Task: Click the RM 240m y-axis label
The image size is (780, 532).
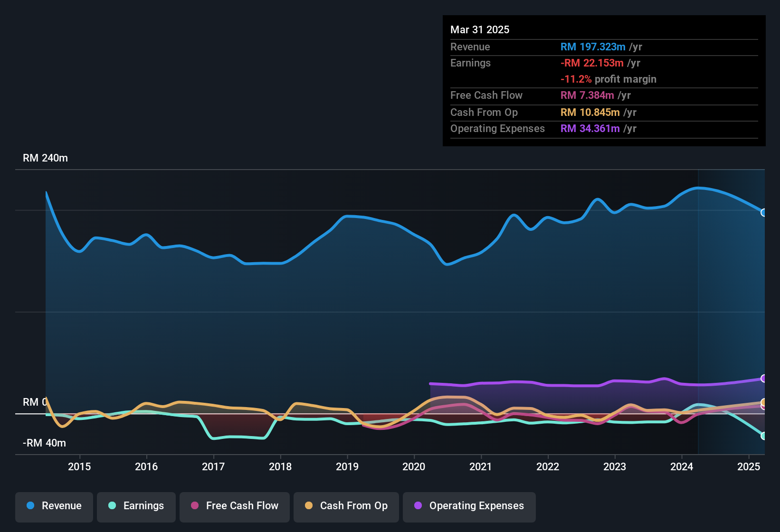Action: coord(45,158)
